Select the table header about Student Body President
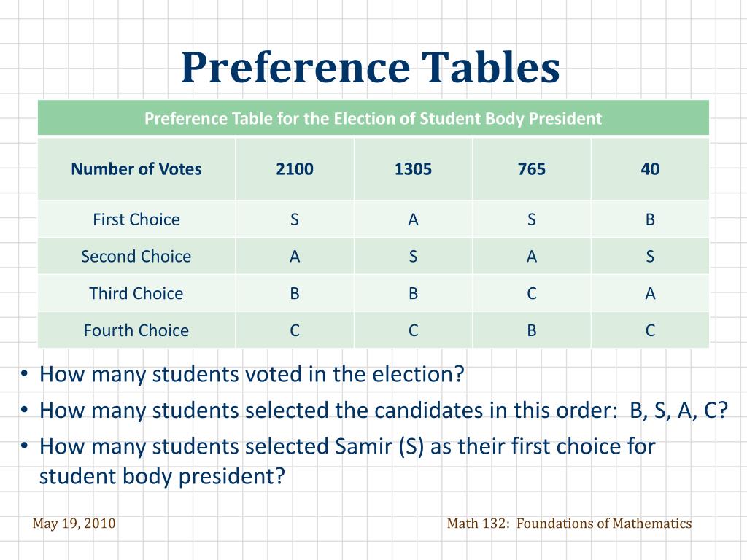Screen dimensions: 747x560 coord(373,118)
